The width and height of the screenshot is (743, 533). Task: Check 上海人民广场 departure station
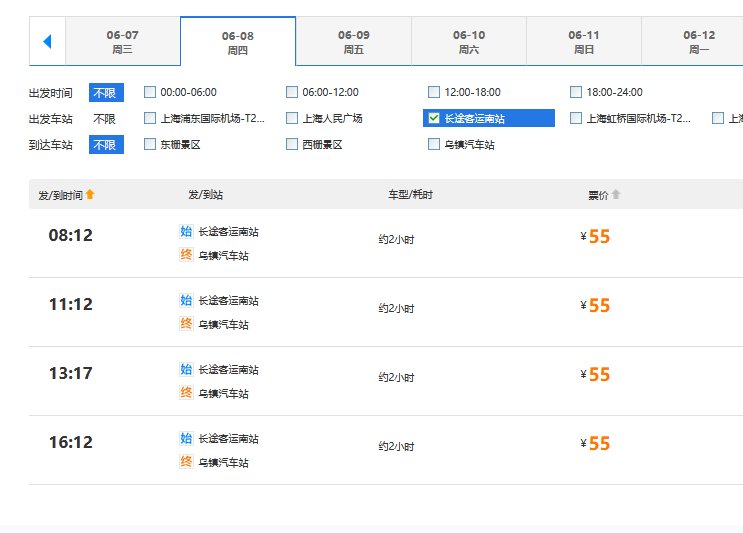pos(292,118)
